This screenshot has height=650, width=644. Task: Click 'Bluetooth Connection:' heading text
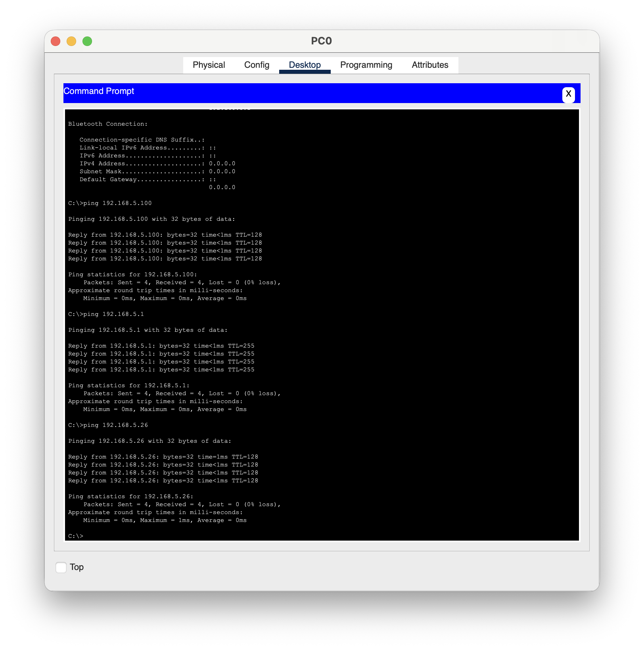[108, 124]
